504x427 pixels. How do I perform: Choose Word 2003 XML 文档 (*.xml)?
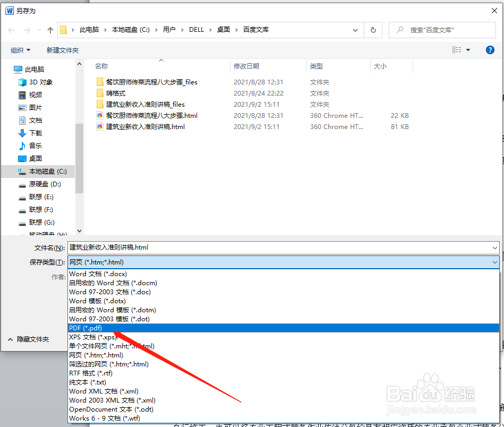tap(284, 400)
